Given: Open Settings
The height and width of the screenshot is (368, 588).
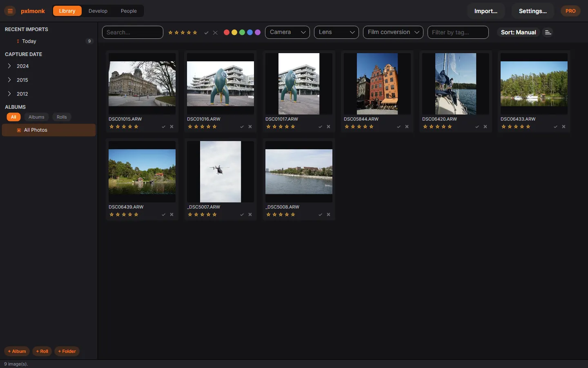Looking at the screenshot, I should [x=532, y=11].
